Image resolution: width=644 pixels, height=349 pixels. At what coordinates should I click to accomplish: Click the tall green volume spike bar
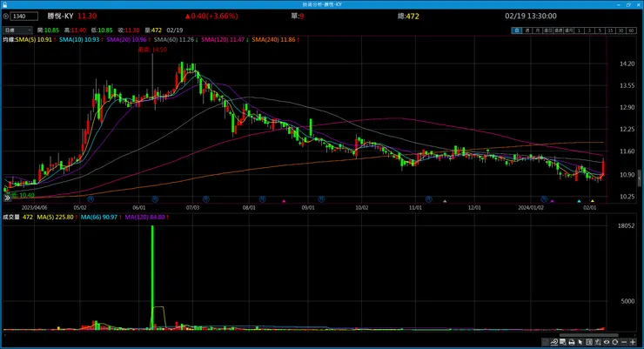tap(152, 277)
